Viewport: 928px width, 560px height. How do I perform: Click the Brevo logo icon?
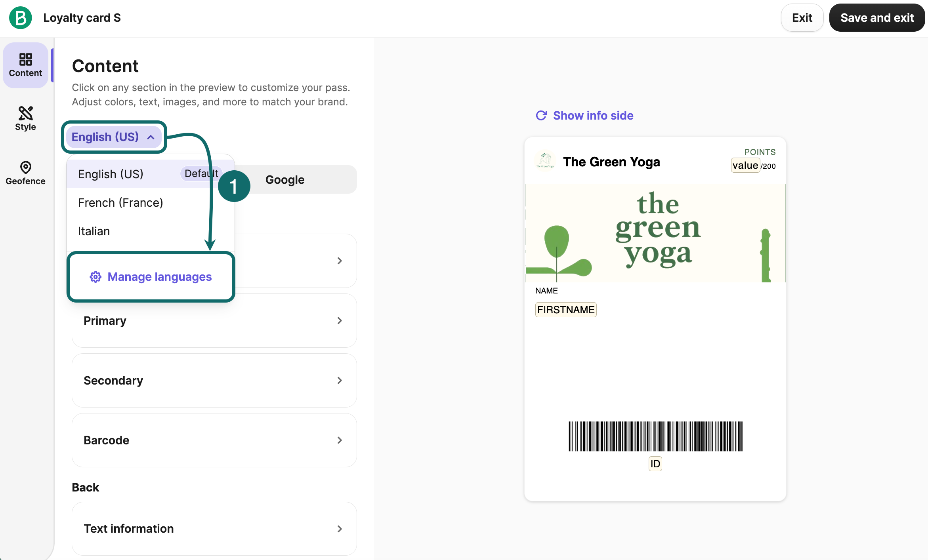21,18
